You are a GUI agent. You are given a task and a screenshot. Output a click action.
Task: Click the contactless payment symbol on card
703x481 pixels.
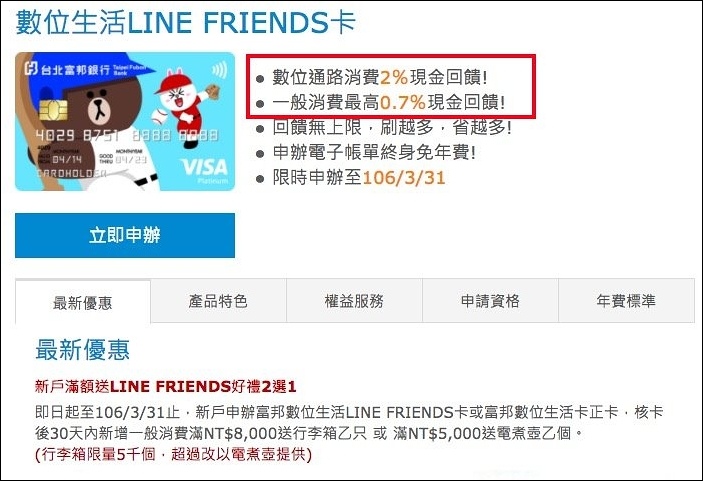pos(219,70)
